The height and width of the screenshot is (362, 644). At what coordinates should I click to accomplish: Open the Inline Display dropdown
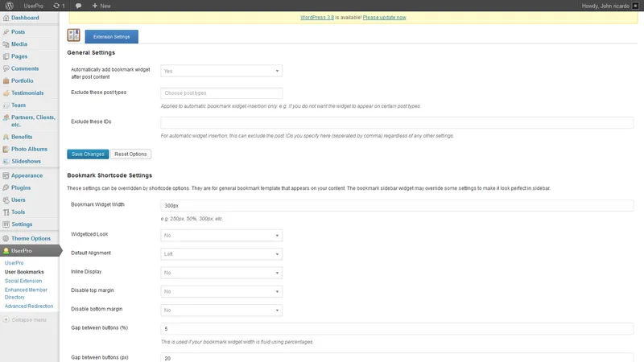coord(221,273)
